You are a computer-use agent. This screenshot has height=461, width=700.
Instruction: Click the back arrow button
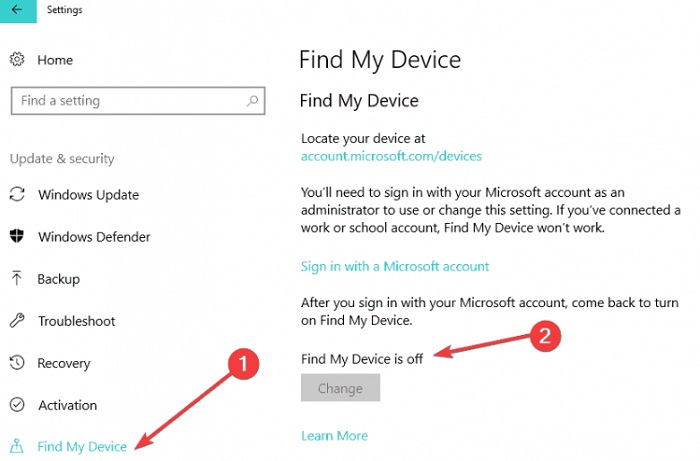[x=18, y=10]
